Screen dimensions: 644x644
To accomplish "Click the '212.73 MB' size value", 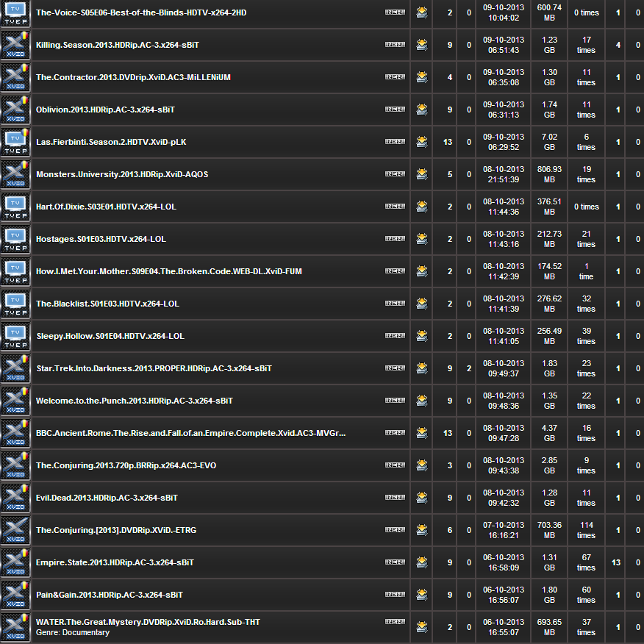I will (x=549, y=239).
